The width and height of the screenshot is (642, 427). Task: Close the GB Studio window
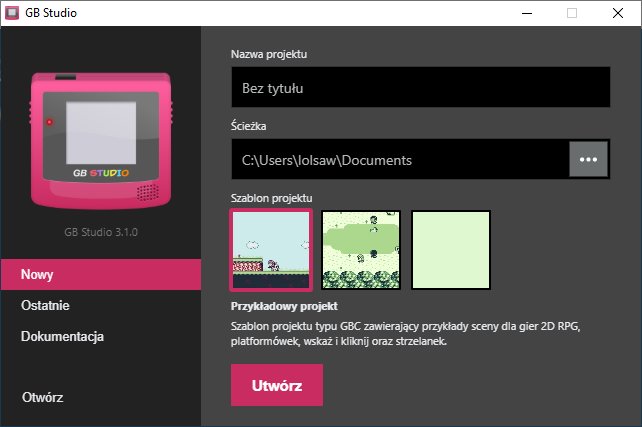pyautogui.click(x=618, y=13)
